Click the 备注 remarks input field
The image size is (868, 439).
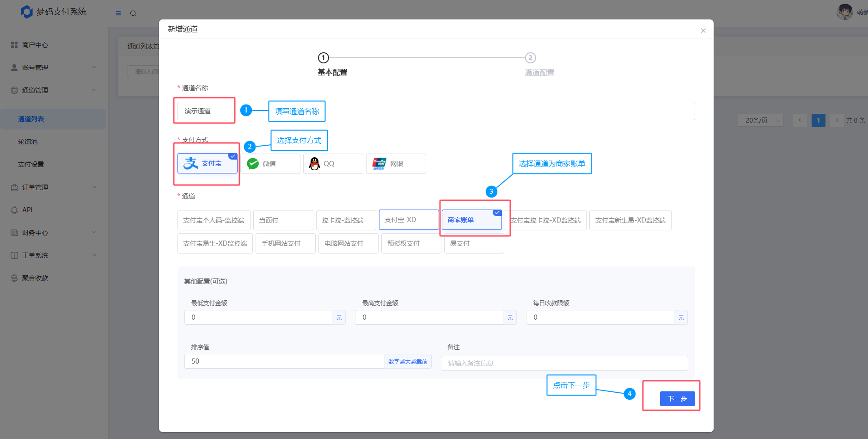tap(564, 363)
